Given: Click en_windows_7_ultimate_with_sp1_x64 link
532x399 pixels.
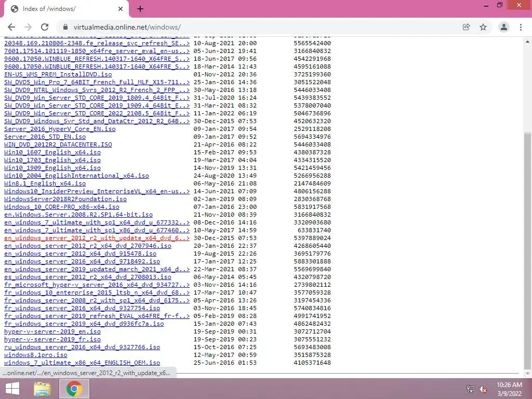Looking at the screenshot, I should tap(97, 222).
